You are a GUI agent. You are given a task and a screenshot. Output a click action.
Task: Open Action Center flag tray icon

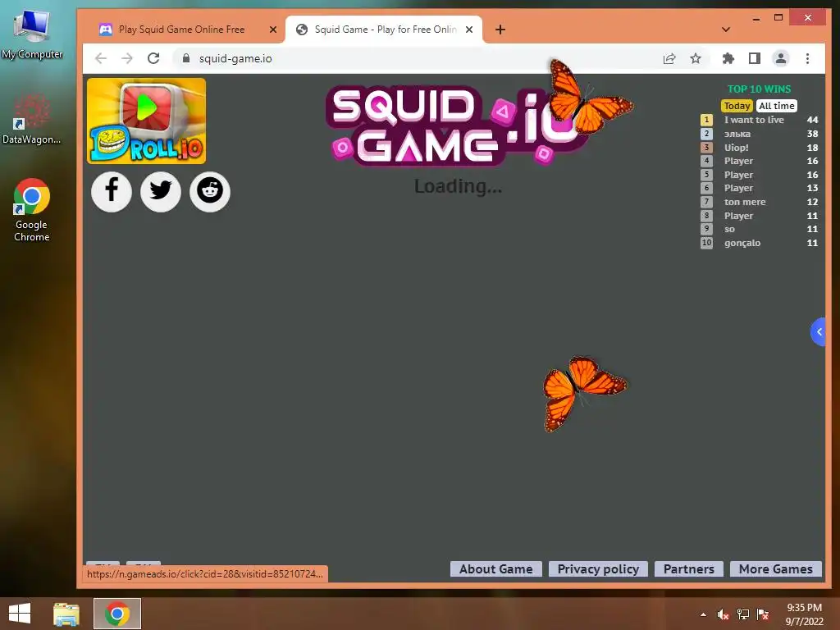(763, 614)
